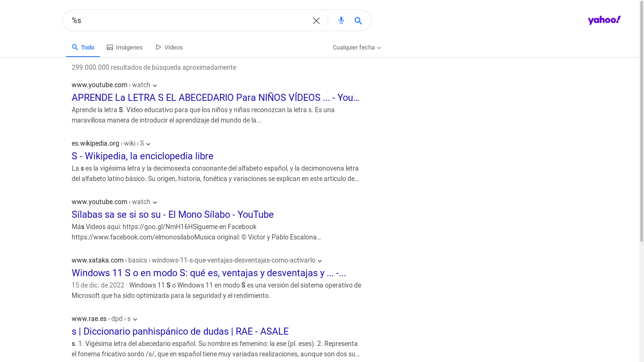This screenshot has width=644, height=362.
Task: Click the es.wikipedia.org URL text
Action: (x=95, y=143)
